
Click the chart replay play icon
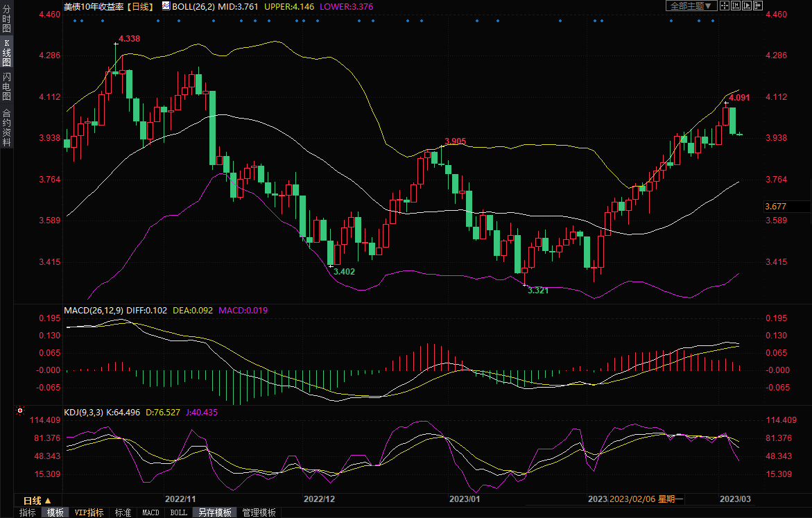pos(746,6)
